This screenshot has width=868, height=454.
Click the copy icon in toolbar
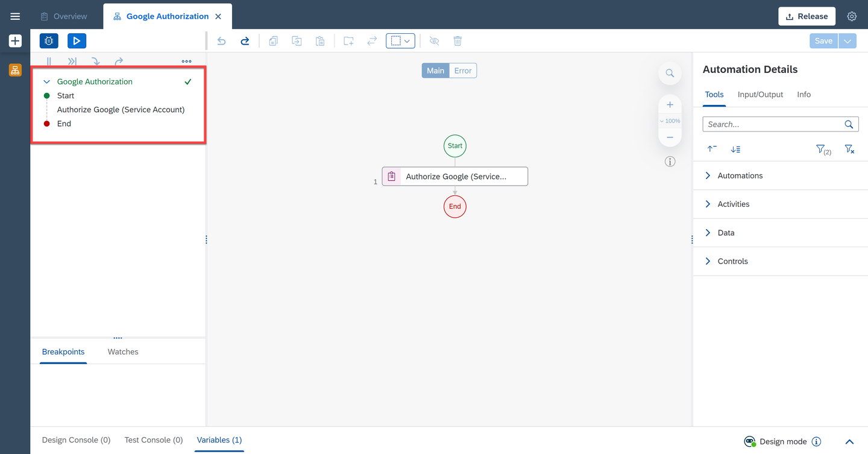[x=273, y=41]
